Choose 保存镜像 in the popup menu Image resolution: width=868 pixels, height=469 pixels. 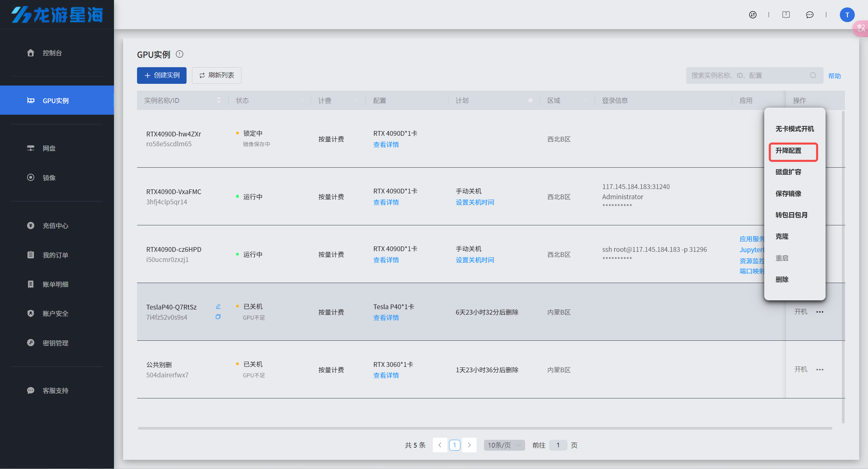click(x=788, y=193)
